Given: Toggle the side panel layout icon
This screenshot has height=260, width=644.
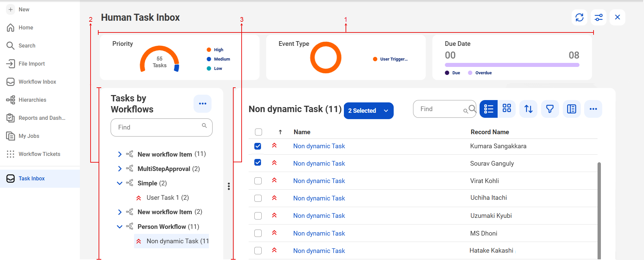Looking at the screenshot, I should 571,109.
